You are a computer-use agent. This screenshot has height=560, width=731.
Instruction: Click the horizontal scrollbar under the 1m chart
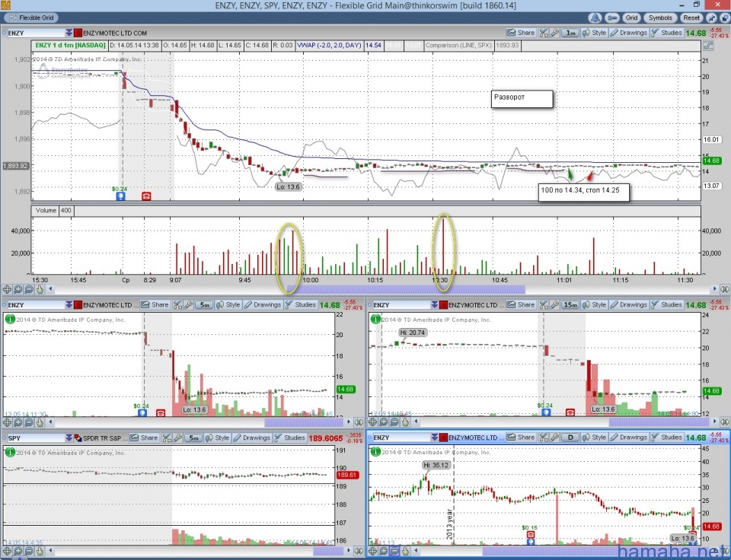382,289
